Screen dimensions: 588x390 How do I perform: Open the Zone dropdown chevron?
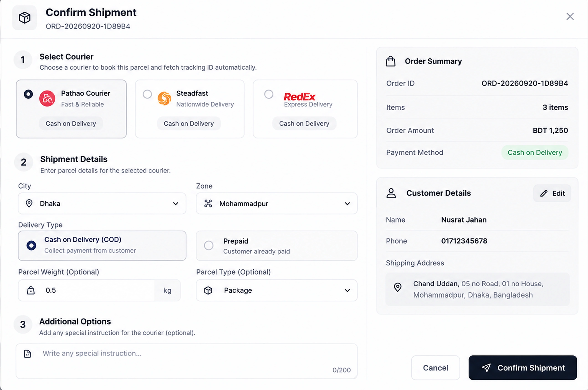click(347, 204)
